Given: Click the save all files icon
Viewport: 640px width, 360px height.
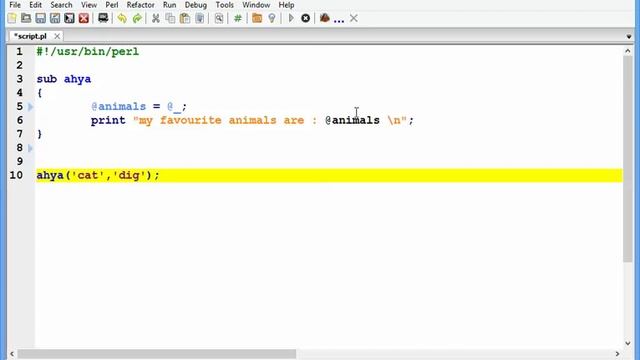Looking at the screenshot, I should (69, 18).
